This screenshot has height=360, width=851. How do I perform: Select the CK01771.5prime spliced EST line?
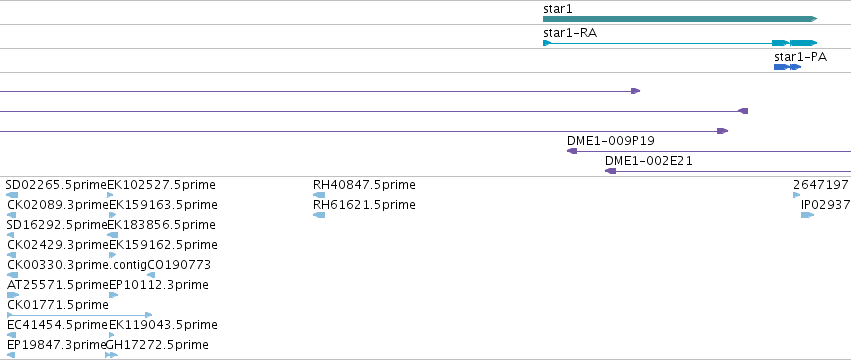click(80, 315)
